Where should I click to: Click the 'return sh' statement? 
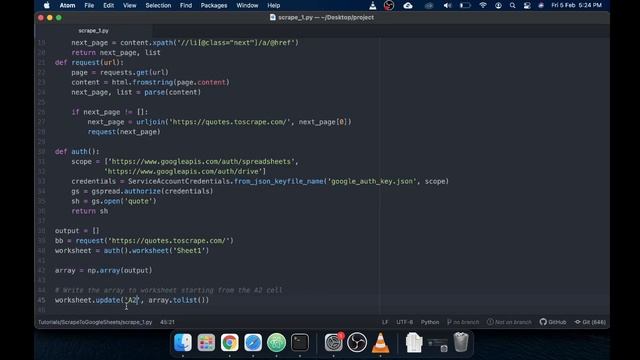[89, 211]
